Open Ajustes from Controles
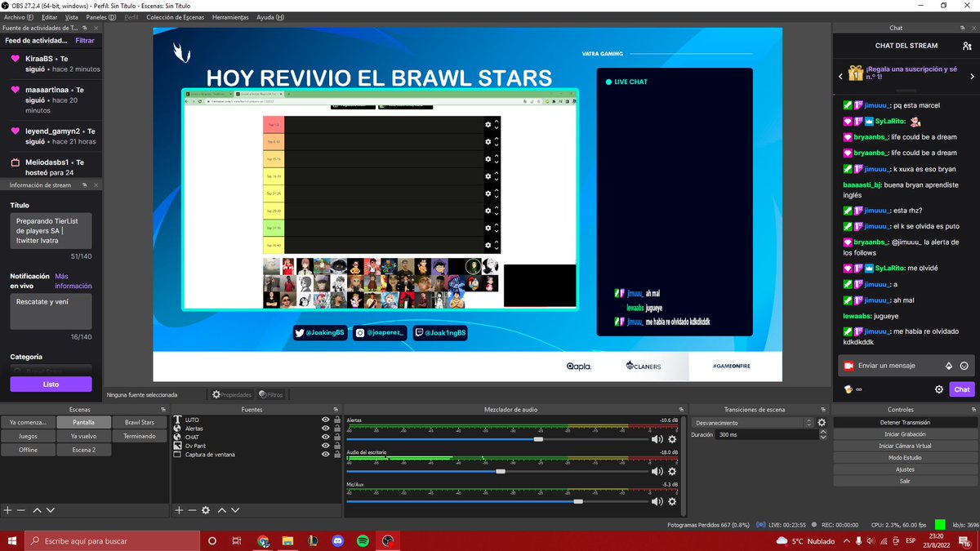Viewport: 980px width, 551px height. [905, 469]
